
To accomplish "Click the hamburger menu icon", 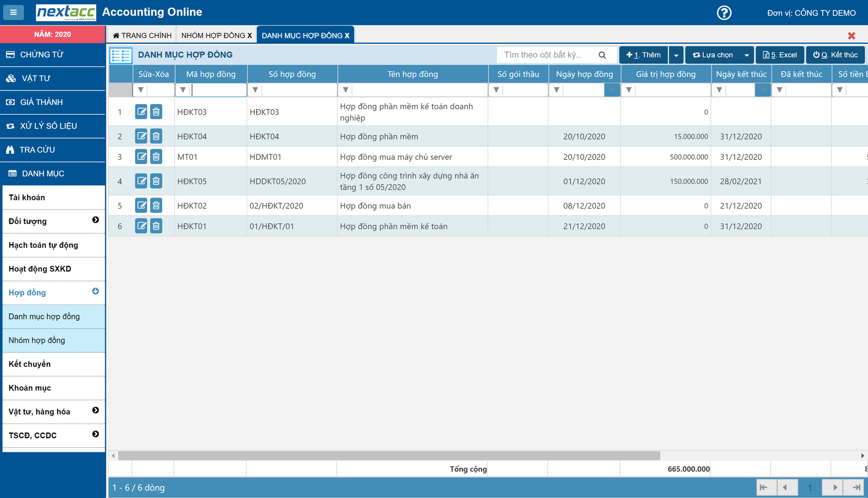I will coord(14,12).
